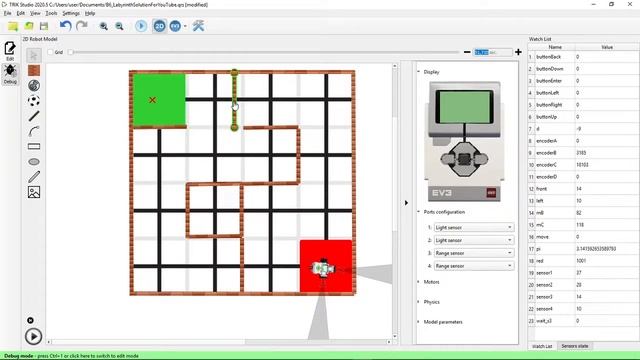
Task: Open the wrench and screwdriver settings icon
Action: point(198,26)
